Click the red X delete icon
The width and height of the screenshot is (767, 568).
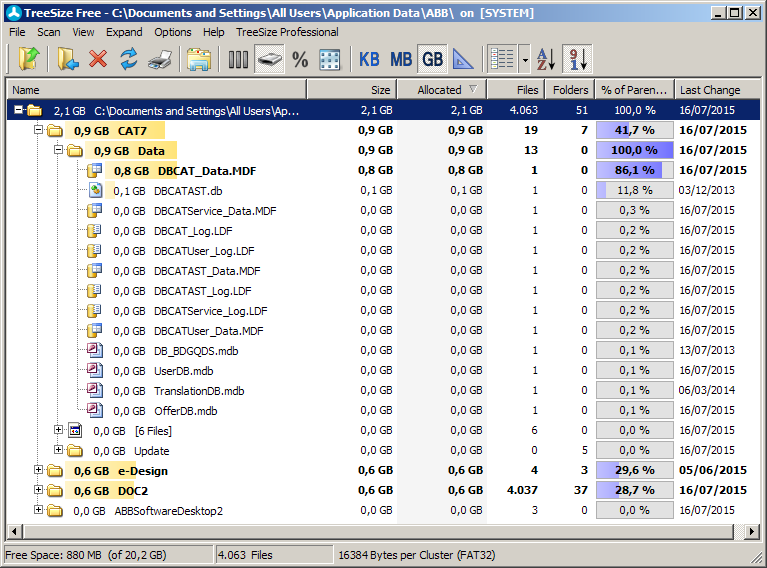[98, 59]
